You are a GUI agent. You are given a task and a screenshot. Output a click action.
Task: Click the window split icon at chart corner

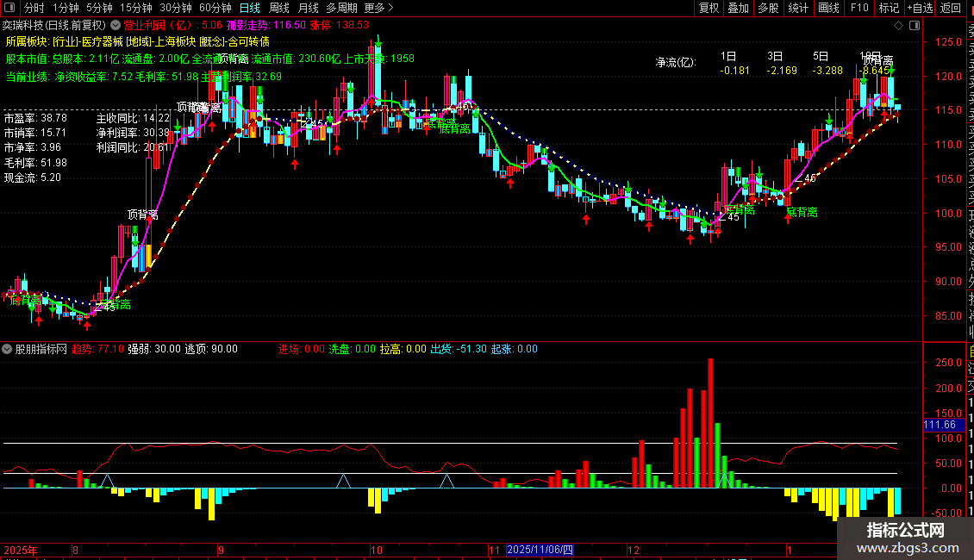(x=915, y=25)
